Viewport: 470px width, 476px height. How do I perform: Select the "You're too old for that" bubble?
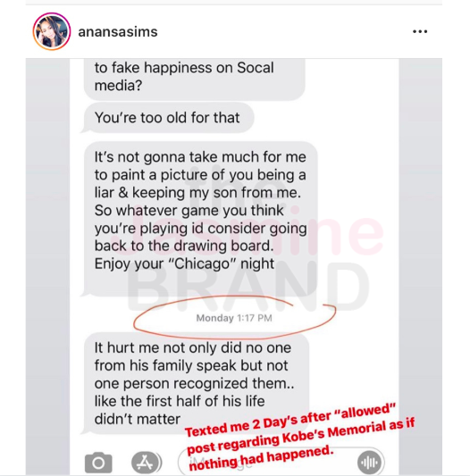(168, 118)
